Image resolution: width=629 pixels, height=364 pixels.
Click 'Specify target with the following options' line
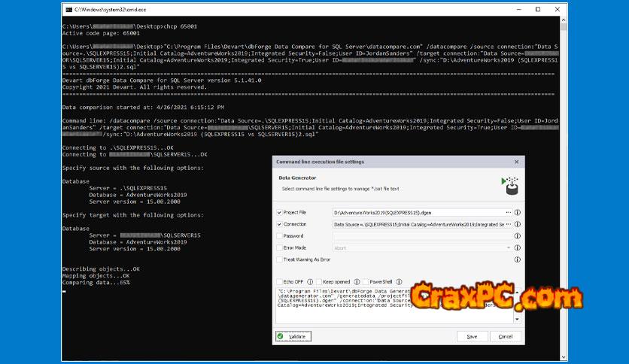132,215
